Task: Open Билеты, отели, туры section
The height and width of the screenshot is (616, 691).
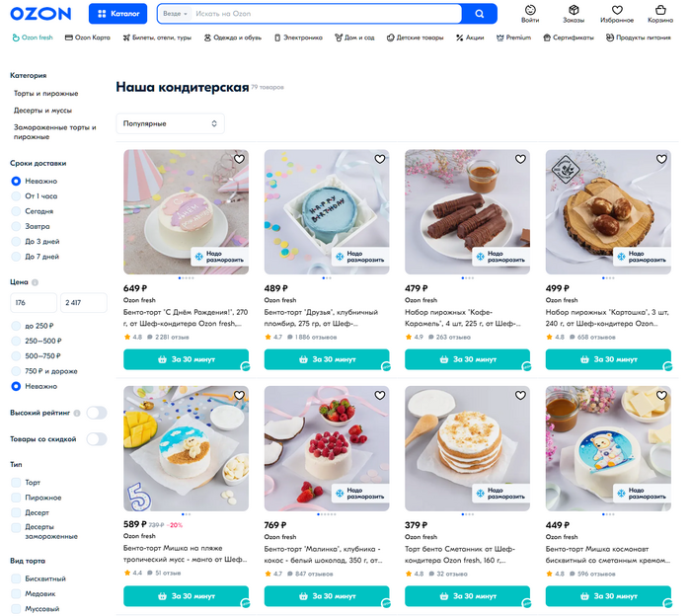Action: pyautogui.click(x=157, y=38)
